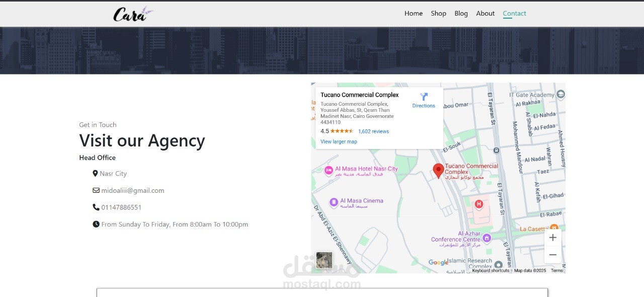Click the envelope icon beside the email
Screen dimensions: 644x297
96,191
